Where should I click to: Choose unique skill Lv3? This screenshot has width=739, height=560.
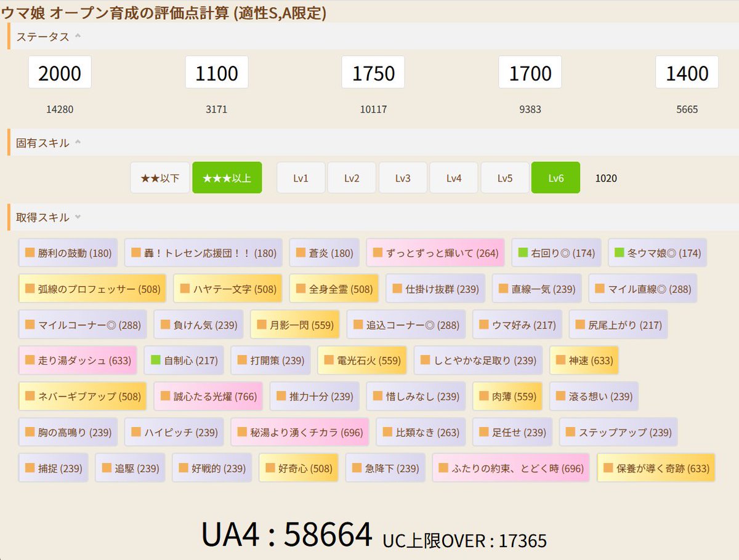[x=403, y=178]
